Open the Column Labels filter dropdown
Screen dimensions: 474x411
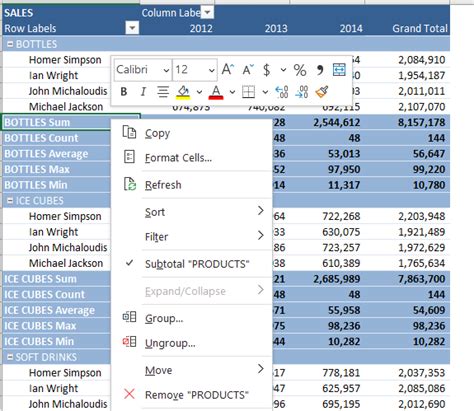208,13
